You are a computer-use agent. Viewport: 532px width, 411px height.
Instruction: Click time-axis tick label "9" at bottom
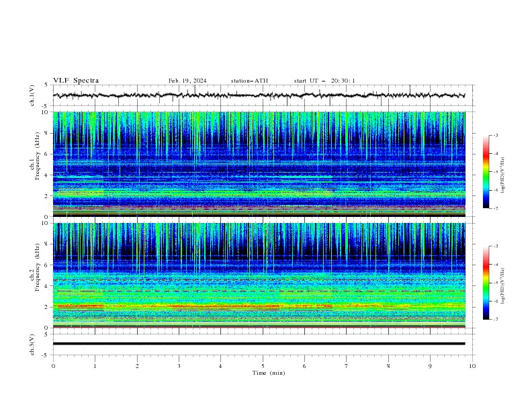(430, 366)
